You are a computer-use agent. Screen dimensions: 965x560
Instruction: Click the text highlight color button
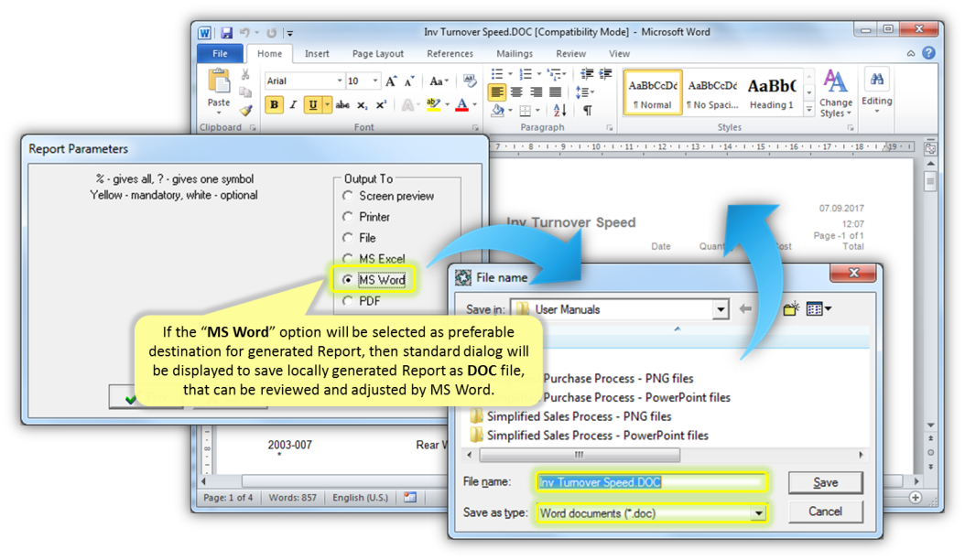(434, 104)
